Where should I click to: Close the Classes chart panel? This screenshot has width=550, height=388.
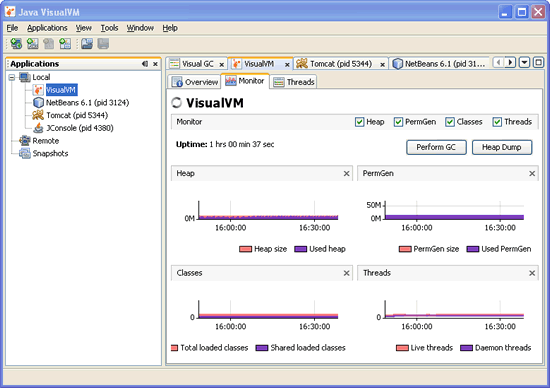(x=347, y=273)
